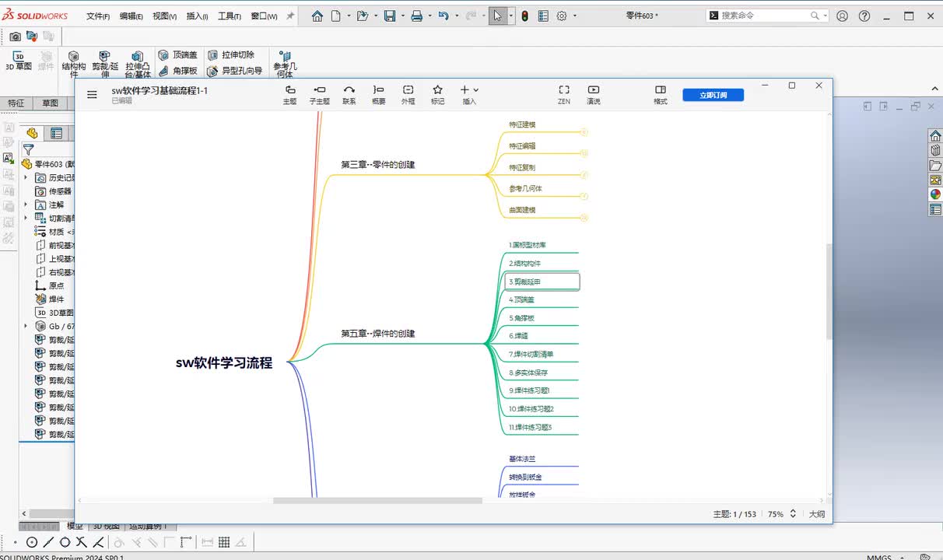
Task: Select the 焊件 weldment tree item
Action: [50, 299]
